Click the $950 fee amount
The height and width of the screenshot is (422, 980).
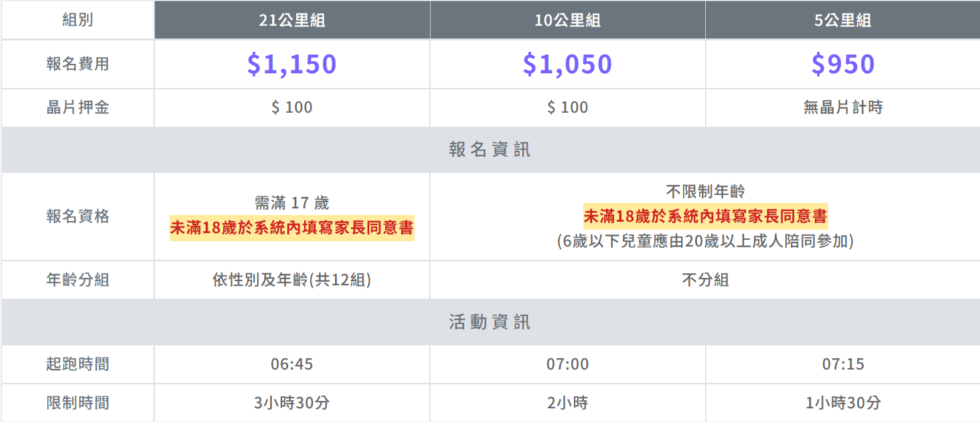click(843, 64)
